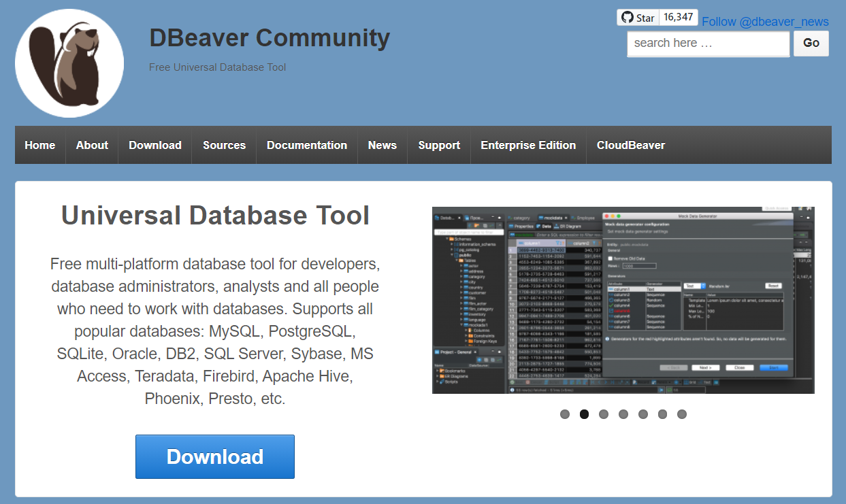Screen dimensions: 846x504
Task: Click the Scripts icon in Project panel
Action: [441, 382]
